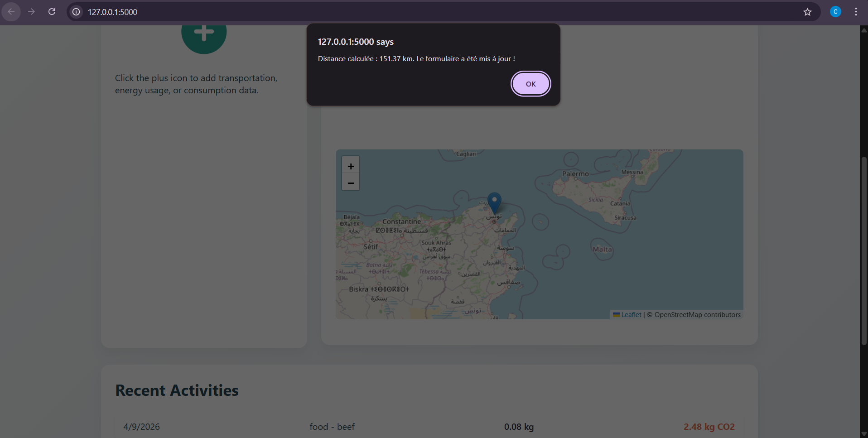The height and width of the screenshot is (438, 868).
Task: Open the Leaflet attribution link
Action: pos(631,314)
